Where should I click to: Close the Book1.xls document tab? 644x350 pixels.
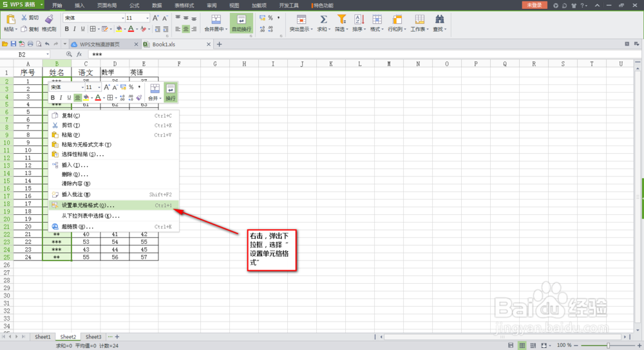(x=209, y=44)
